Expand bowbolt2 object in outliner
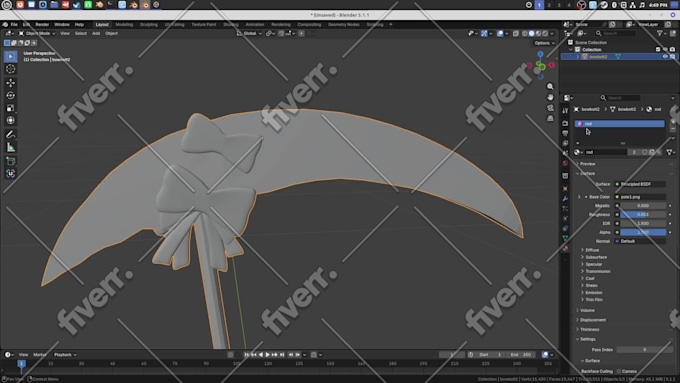The width and height of the screenshot is (680, 383). tap(578, 57)
